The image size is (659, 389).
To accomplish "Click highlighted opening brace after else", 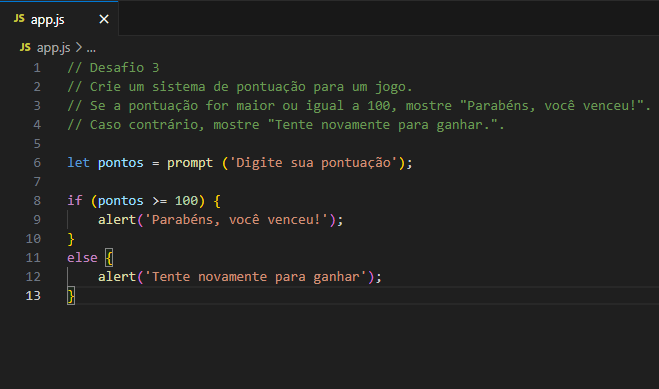I will click(x=109, y=258).
